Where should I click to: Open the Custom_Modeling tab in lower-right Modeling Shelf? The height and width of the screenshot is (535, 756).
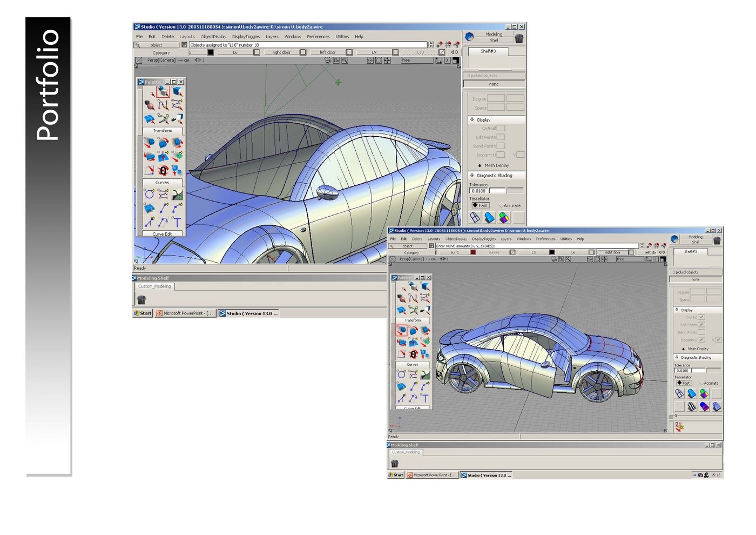click(406, 452)
